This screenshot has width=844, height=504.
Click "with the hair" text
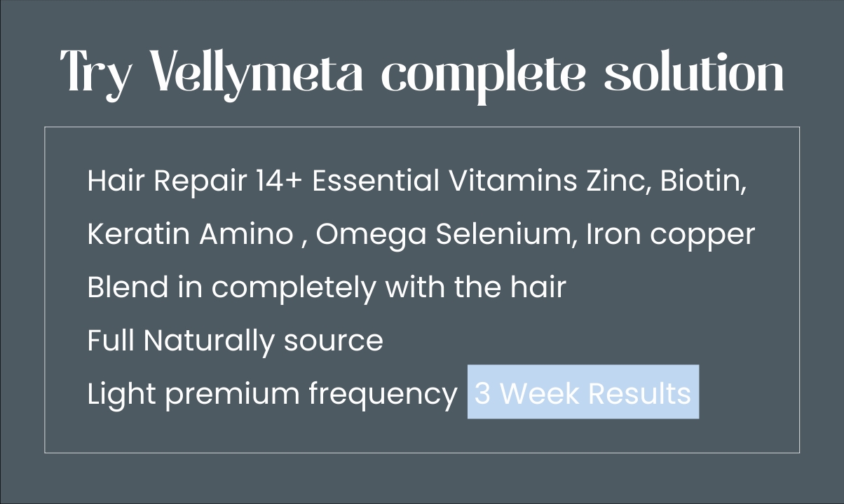pyautogui.click(x=475, y=288)
